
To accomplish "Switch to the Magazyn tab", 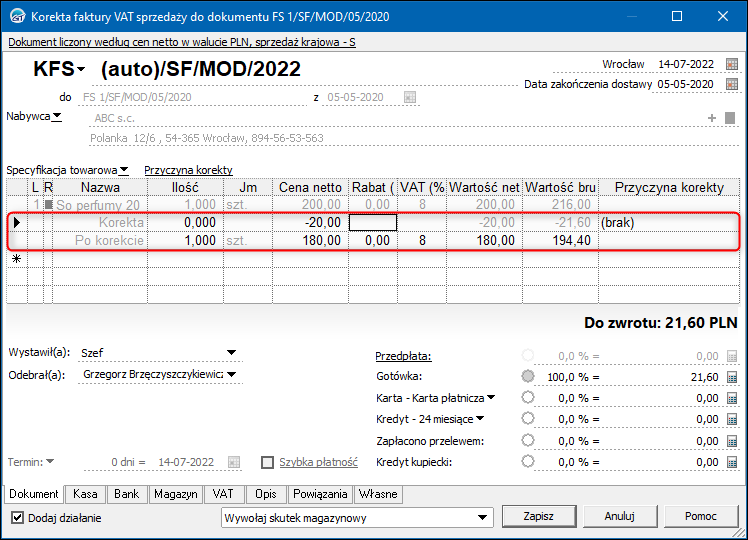I will (176, 494).
